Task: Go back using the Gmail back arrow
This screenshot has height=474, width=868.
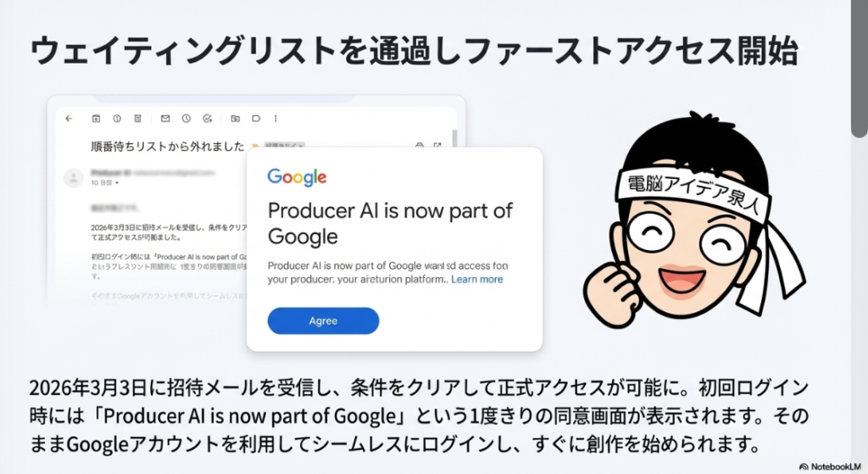Action: 69,119
